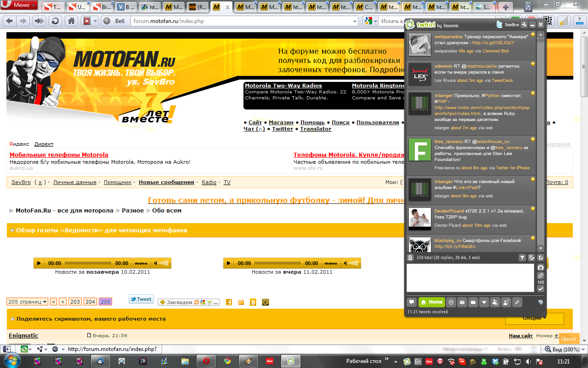This screenshot has width=588, height=368.
Task: Choose search engine Google dropdown
Action: (370, 21)
